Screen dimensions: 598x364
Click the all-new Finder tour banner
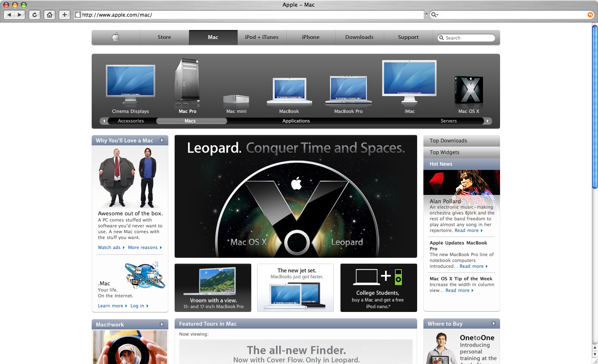coord(296,352)
